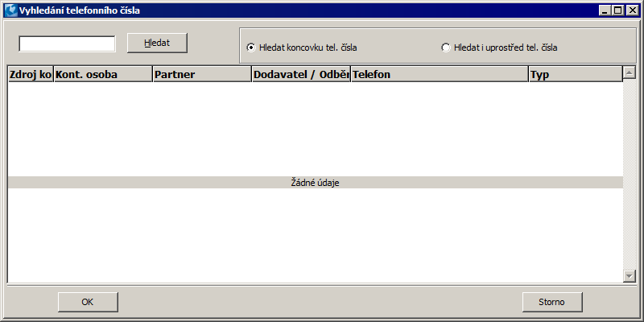644x322 pixels.
Task: Minimize the phone search window
Action: pyautogui.click(x=605, y=10)
